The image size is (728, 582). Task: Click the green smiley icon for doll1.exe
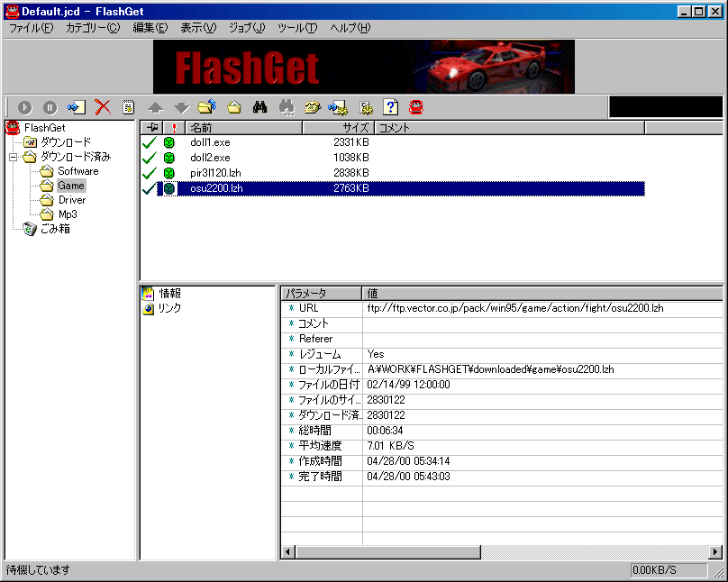pyautogui.click(x=169, y=142)
